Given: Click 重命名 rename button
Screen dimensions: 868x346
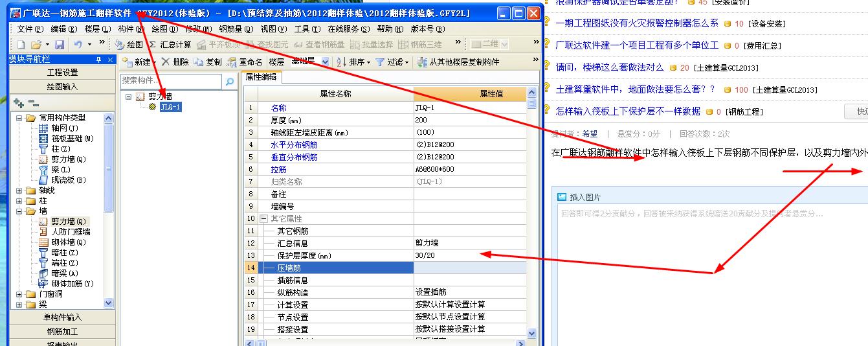Looking at the screenshot, I should pyautogui.click(x=245, y=62).
